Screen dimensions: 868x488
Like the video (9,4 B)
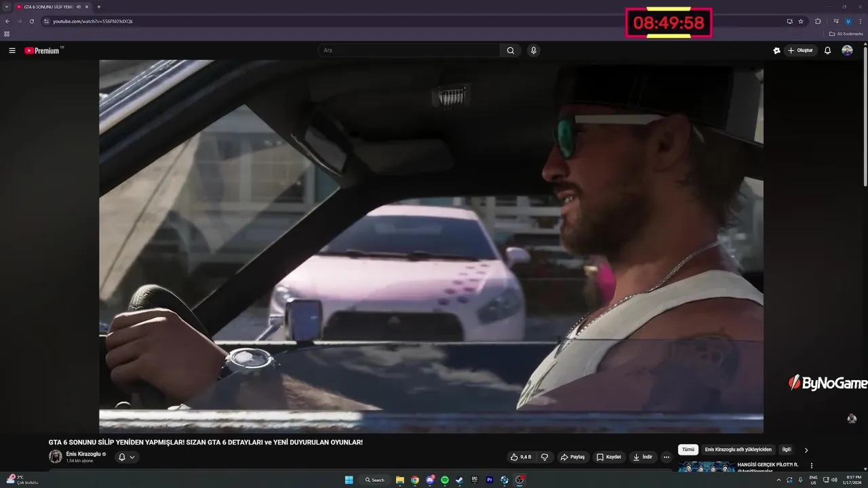[x=521, y=457]
